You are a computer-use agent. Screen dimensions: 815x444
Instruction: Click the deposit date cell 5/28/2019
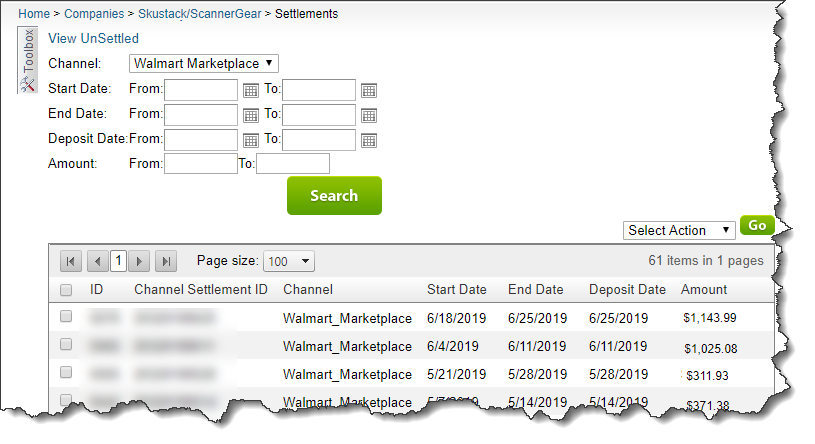tap(619, 374)
